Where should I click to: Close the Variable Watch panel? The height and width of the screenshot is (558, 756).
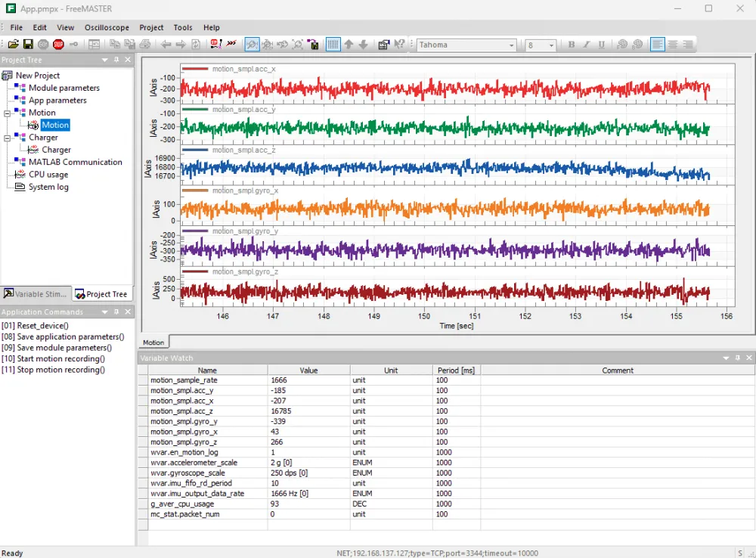tap(748, 358)
